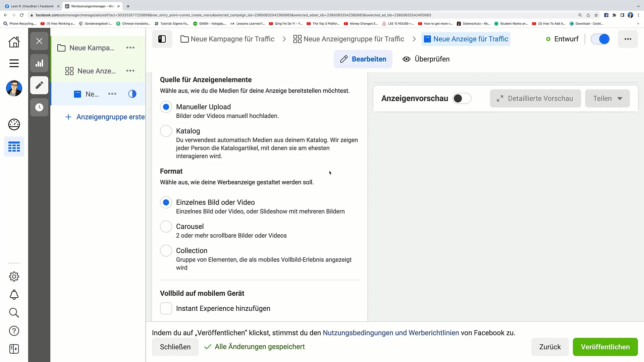Switch to Überprüfen tab

click(426, 59)
